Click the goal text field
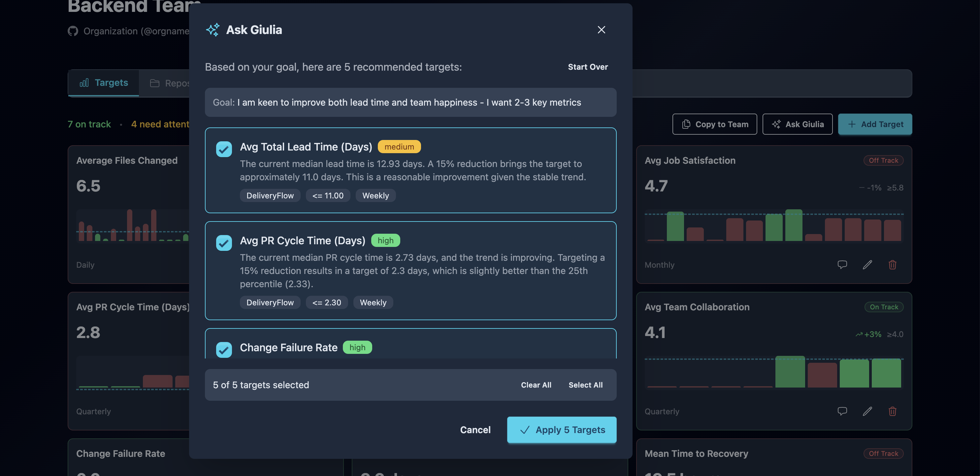 410,102
